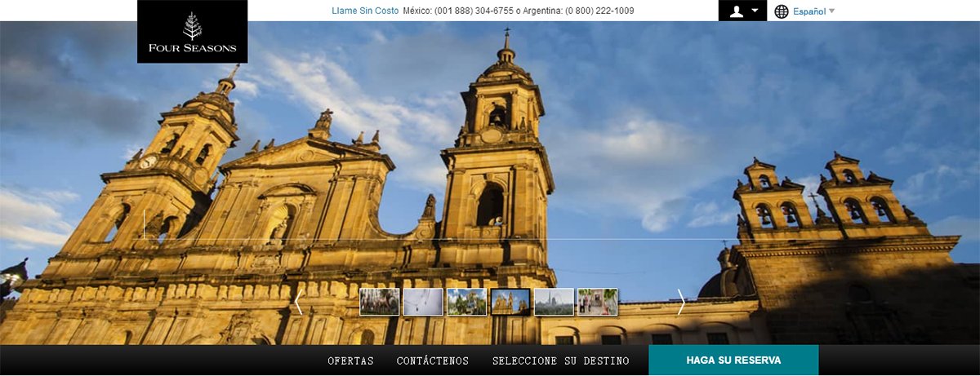Click the gray arrow next to Español
The width and height of the screenshot is (980, 376).
click(x=831, y=11)
